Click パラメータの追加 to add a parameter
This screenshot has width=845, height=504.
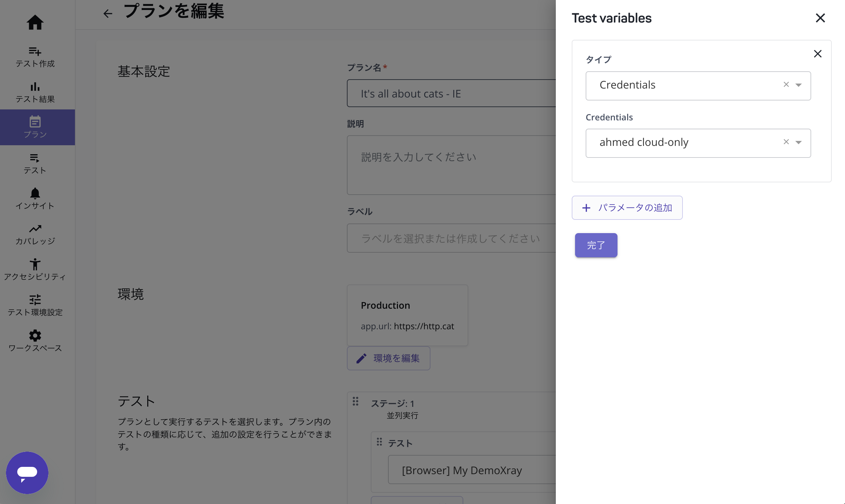point(627,207)
